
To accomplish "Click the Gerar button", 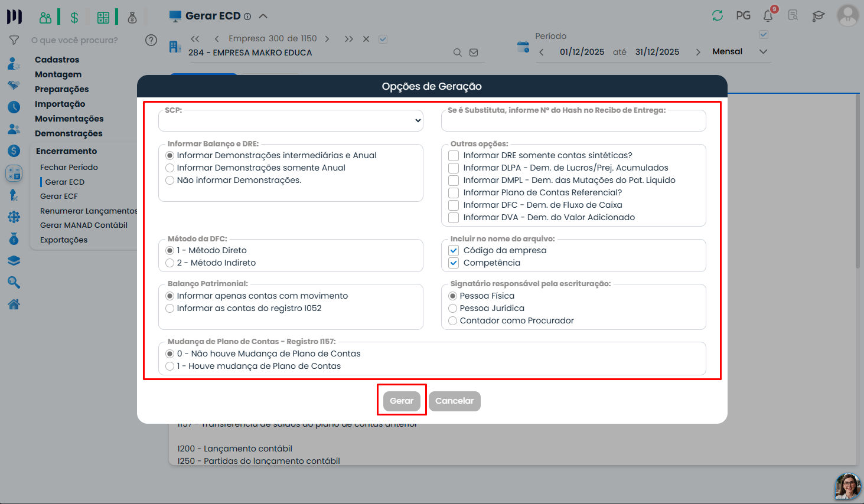I will [x=402, y=401].
